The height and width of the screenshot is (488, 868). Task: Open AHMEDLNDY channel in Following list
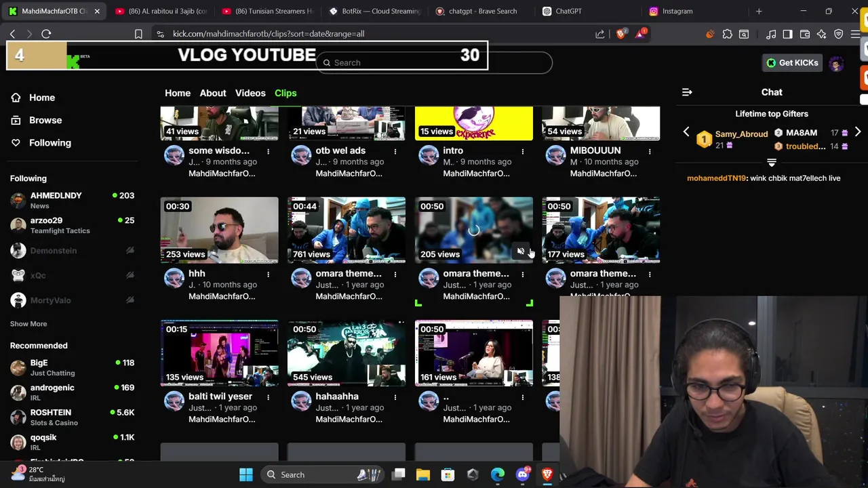pyautogui.click(x=72, y=201)
